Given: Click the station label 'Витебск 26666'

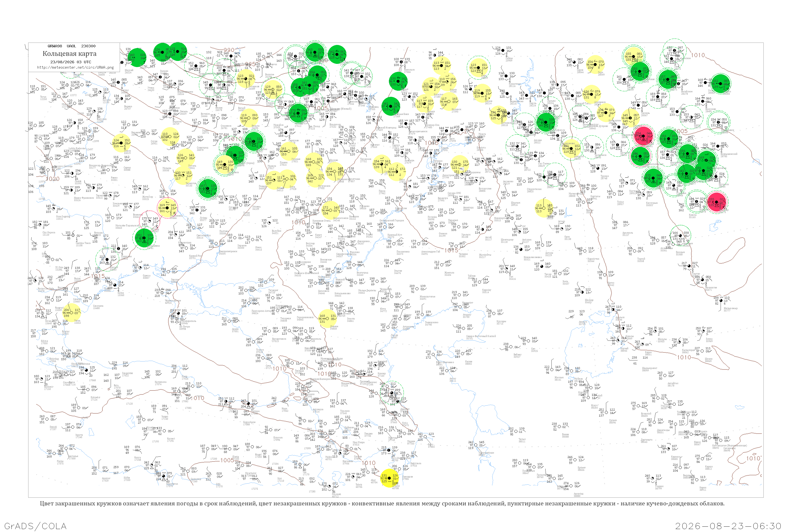Looking at the screenshot, I should [x=205, y=115].
